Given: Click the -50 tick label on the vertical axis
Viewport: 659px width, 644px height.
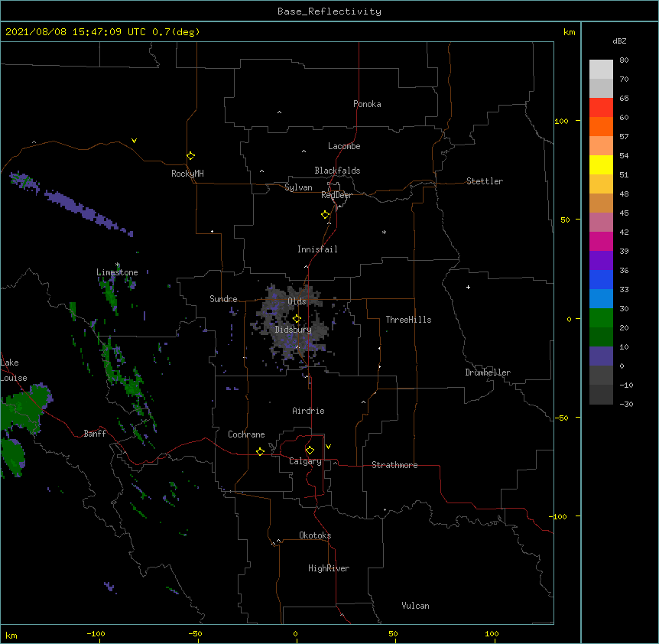Looking at the screenshot, I should 561,418.
